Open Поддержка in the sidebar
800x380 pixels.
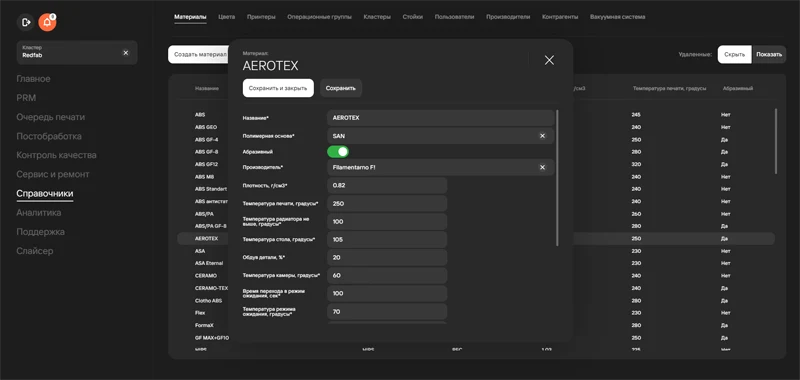pyautogui.click(x=40, y=232)
